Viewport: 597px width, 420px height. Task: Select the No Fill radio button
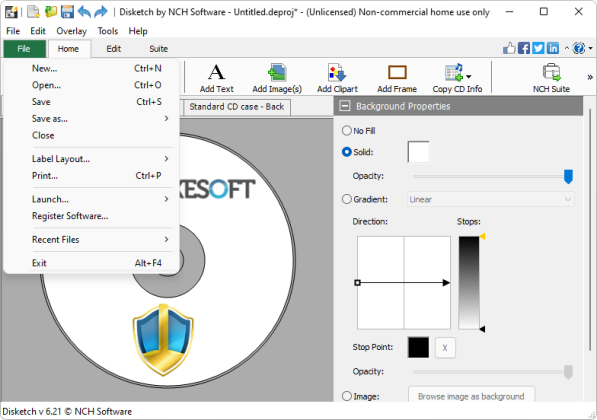[346, 131]
